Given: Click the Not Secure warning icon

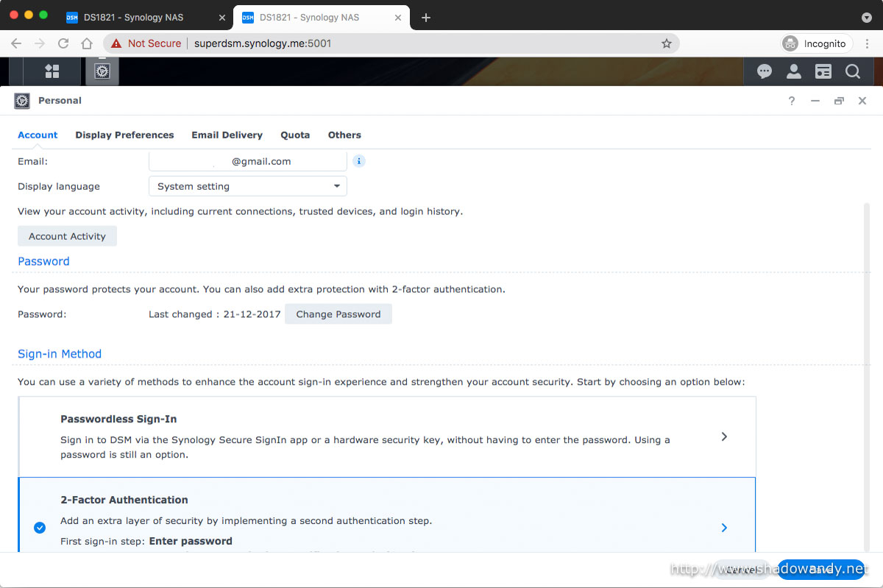Looking at the screenshot, I should pyautogui.click(x=116, y=43).
